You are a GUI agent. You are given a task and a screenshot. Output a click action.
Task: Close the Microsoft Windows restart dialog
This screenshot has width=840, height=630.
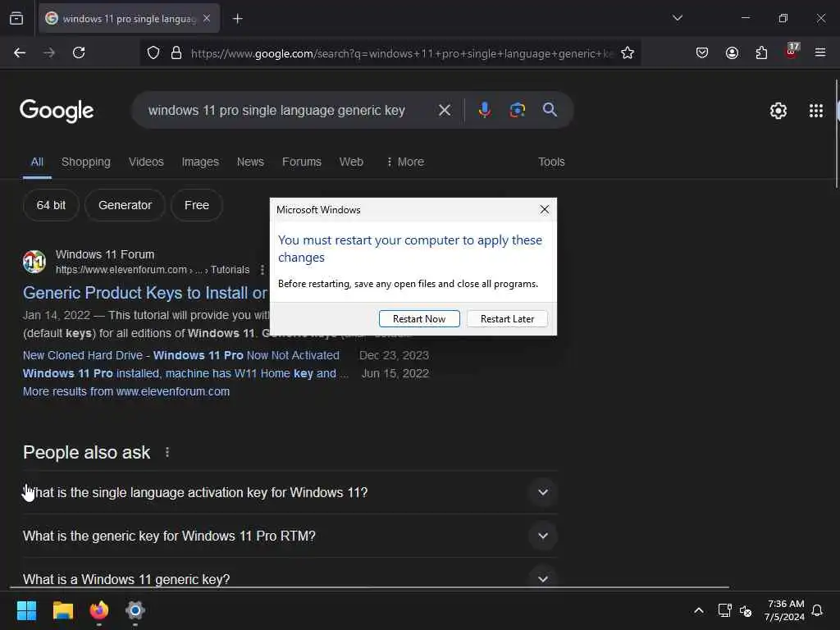pos(545,209)
